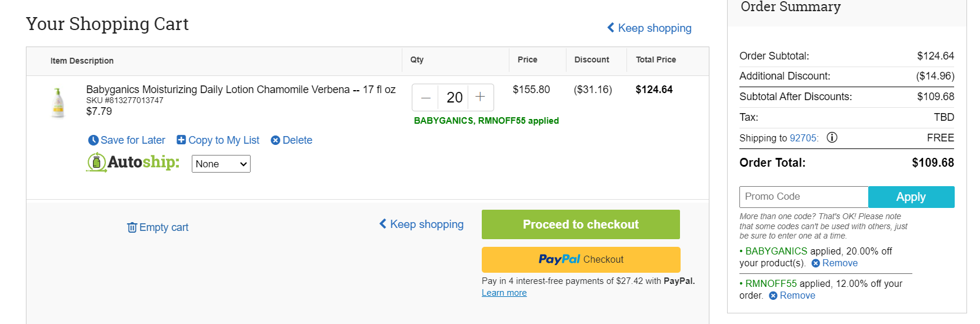Image resolution: width=980 pixels, height=324 pixels.
Task: Open the Autoship frequency dropdown
Action: pyautogui.click(x=221, y=164)
